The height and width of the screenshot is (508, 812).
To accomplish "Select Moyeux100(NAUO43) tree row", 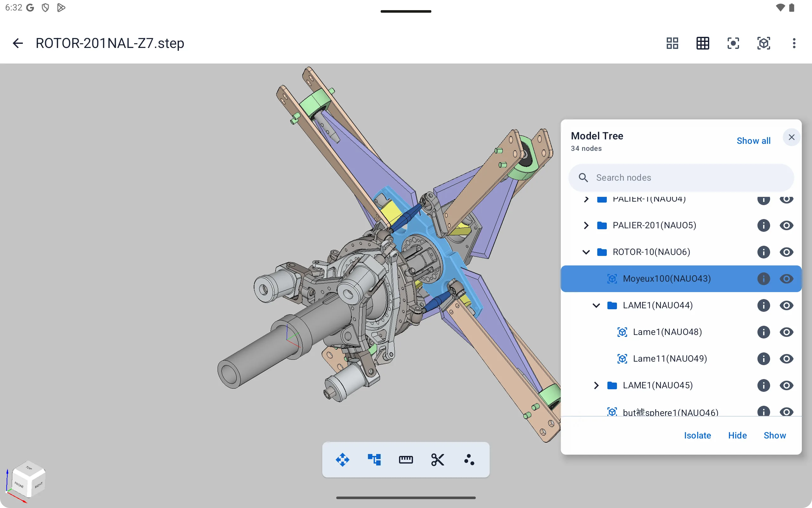I will pyautogui.click(x=681, y=278).
